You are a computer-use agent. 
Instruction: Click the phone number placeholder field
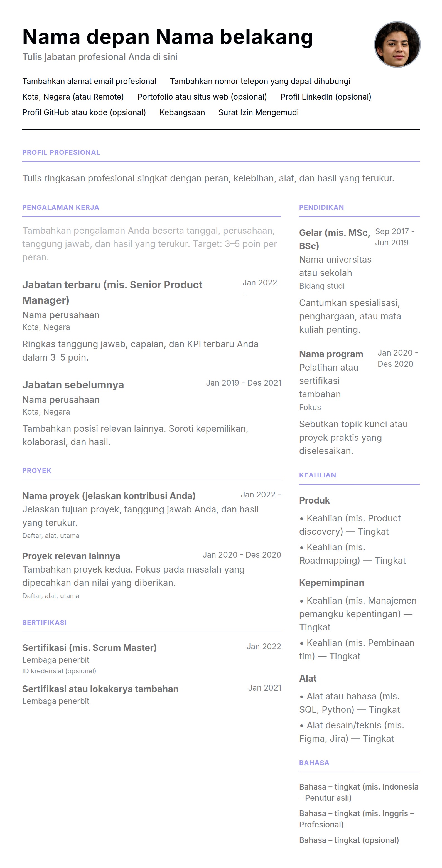point(260,81)
